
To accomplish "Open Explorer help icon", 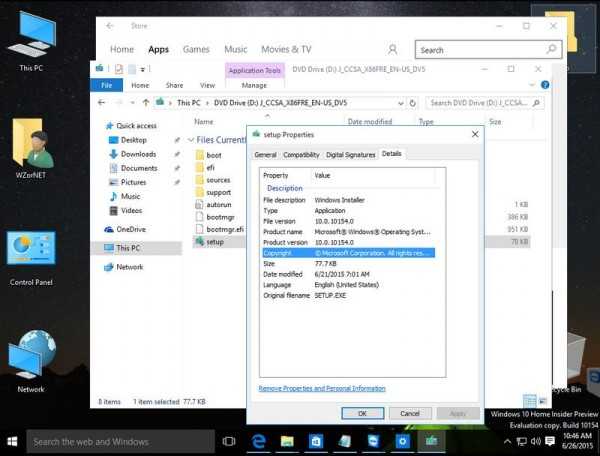I will [x=545, y=85].
